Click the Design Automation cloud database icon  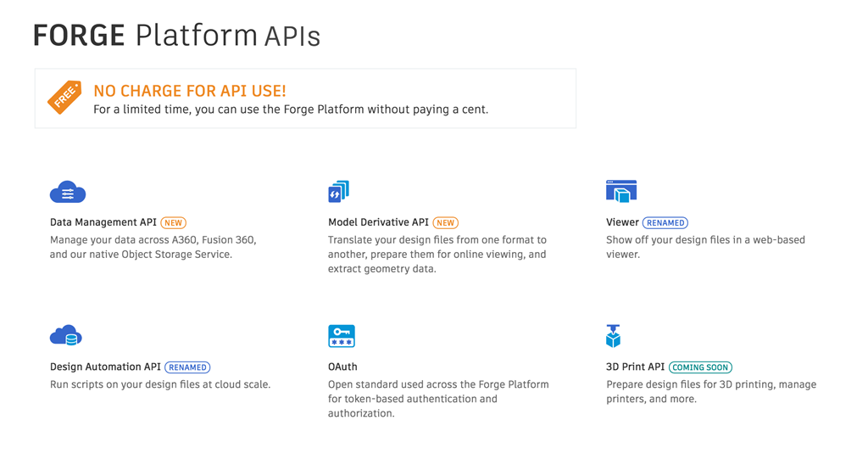(x=66, y=336)
